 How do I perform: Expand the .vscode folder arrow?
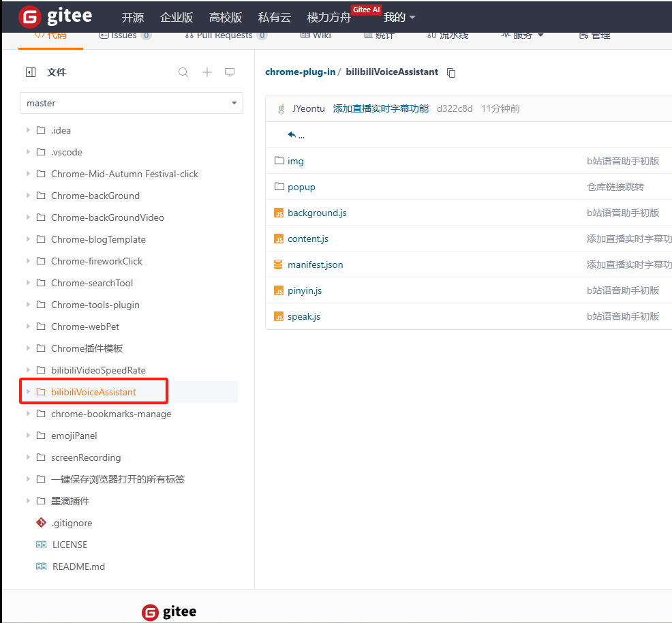pos(29,152)
